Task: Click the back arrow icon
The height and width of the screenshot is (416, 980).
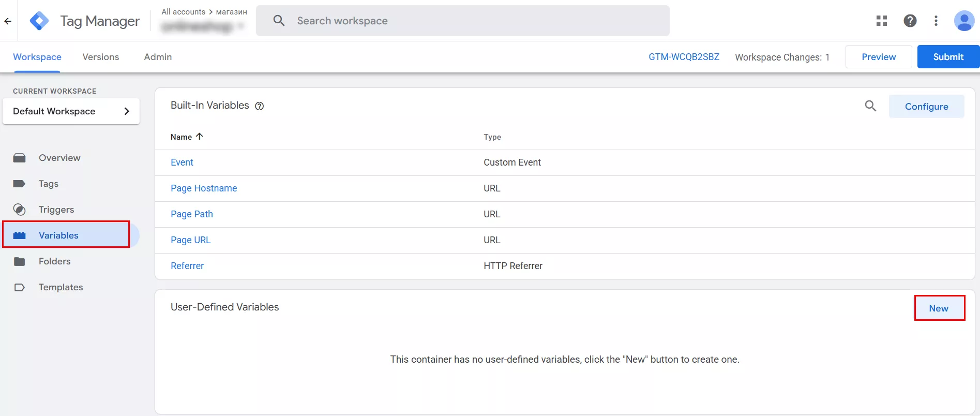Action: 8,21
